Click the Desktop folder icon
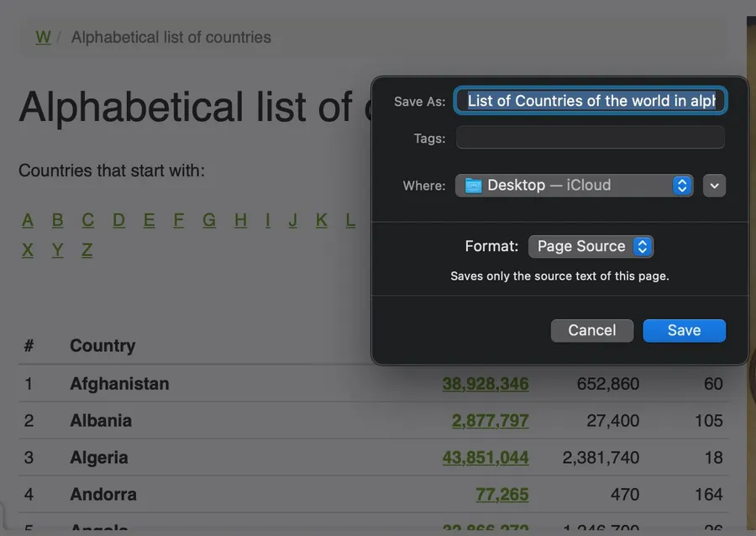 (474, 186)
